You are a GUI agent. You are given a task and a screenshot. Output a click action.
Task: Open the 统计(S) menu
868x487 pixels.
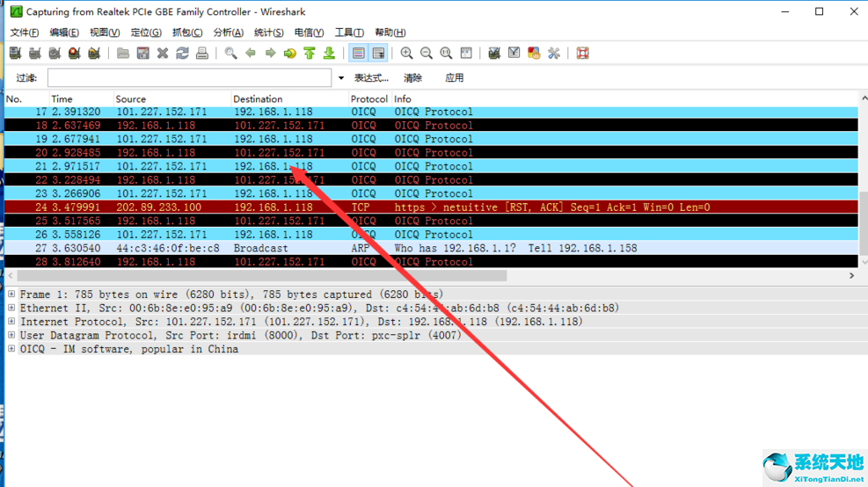(268, 33)
